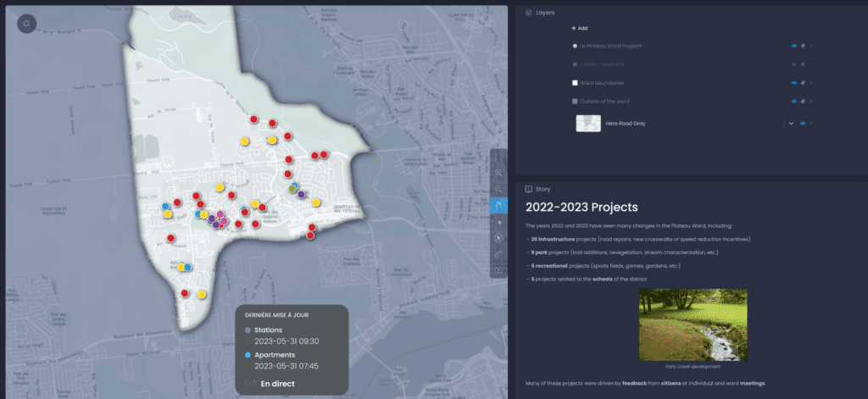Click the Layers panel title
The height and width of the screenshot is (399, 868).
click(545, 12)
